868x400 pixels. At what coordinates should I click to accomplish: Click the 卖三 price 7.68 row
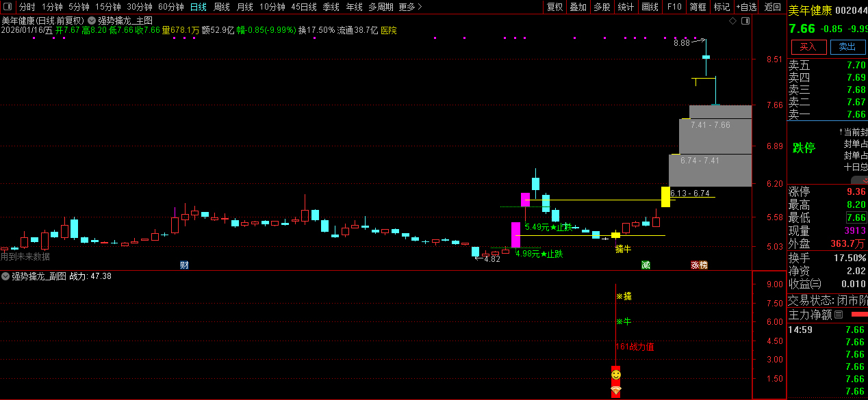click(x=828, y=90)
